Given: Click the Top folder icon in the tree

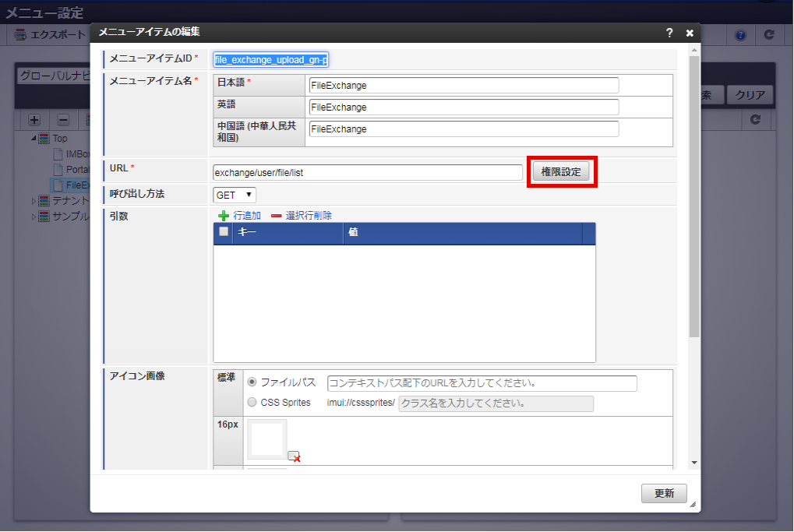Looking at the screenshot, I should click(44, 138).
